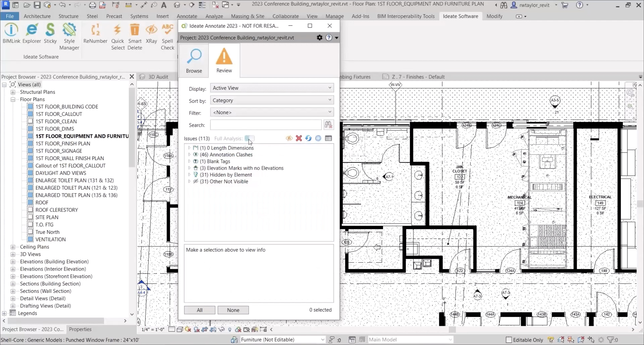Collapse the Floor Plans node
The width and height of the screenshot is (644, 345).
pyautogui.click(x=13, y=99)
